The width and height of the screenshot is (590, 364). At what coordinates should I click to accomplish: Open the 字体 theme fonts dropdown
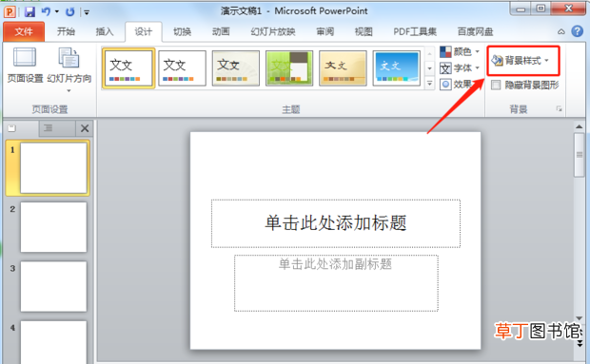(460, 68)
